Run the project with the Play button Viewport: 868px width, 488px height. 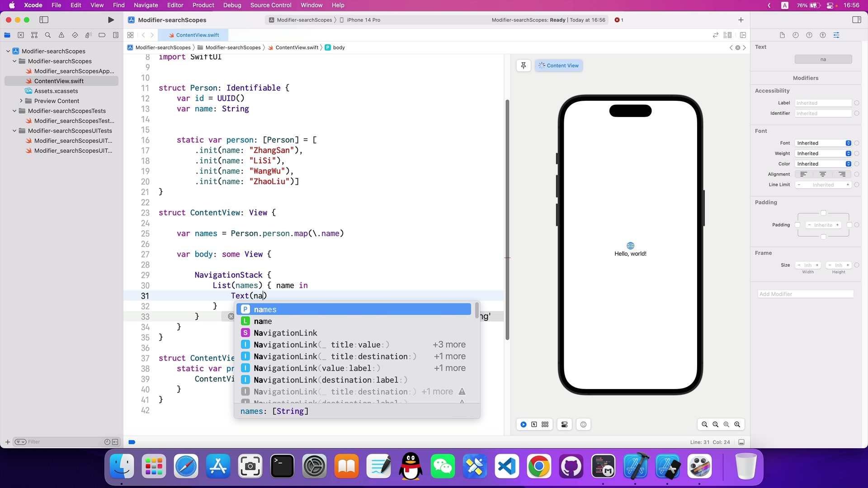tap(111, 20)
